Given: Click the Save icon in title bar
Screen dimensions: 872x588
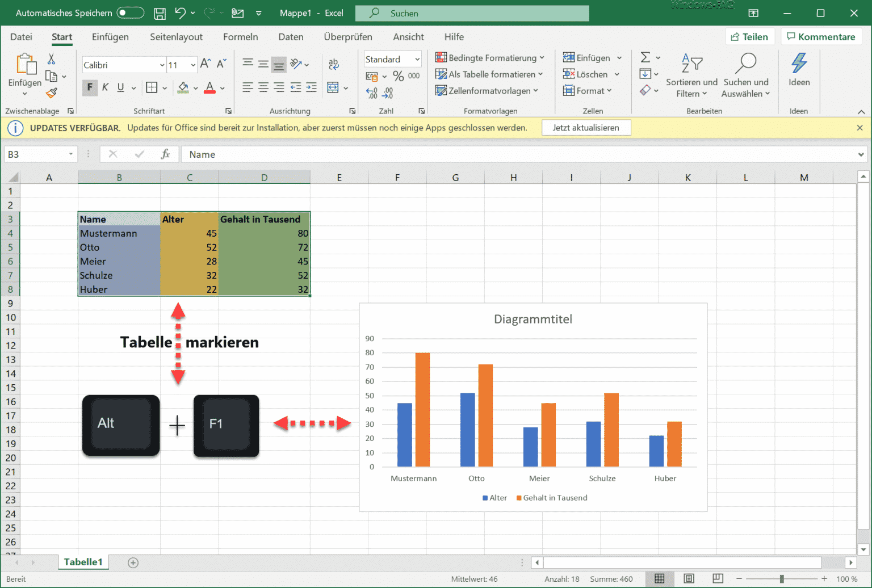Looking at the screenshot, I should (160, 13).
